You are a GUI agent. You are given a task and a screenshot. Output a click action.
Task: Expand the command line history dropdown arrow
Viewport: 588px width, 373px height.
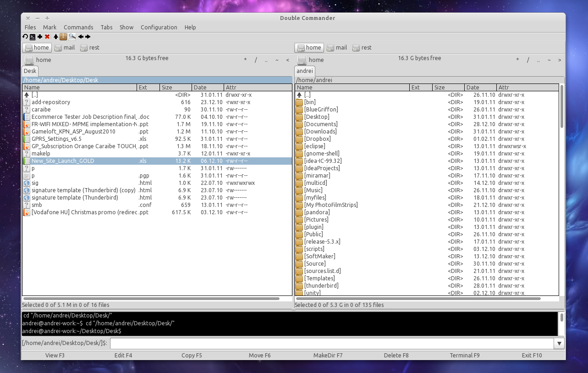[559, 343]
